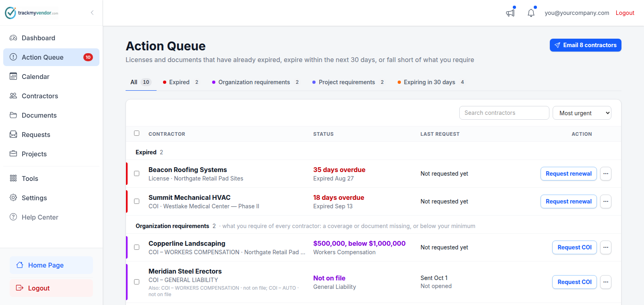
Task: Check the Copperline Landscaping row checkbox
Action: coord(137,247)
